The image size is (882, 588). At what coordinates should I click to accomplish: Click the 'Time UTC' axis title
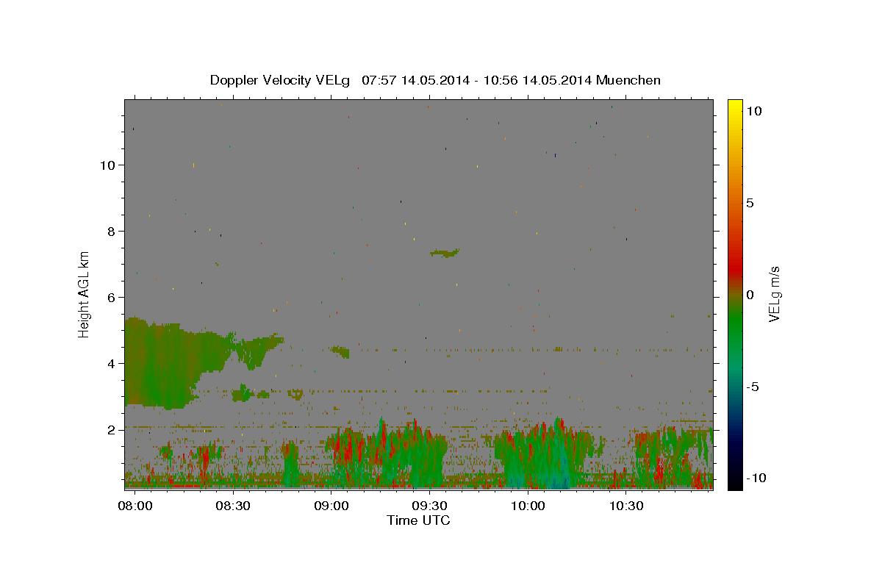pos(418,520)
